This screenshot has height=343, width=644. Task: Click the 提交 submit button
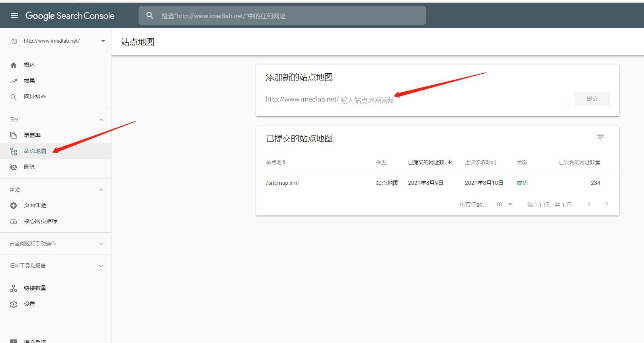(x=592, y=99)
